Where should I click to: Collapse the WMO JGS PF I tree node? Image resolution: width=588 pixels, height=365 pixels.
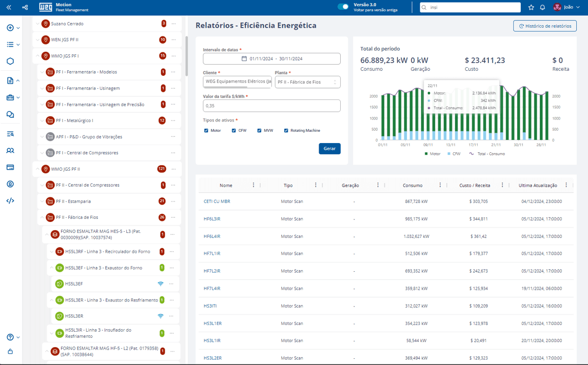[x=37, y=56]
